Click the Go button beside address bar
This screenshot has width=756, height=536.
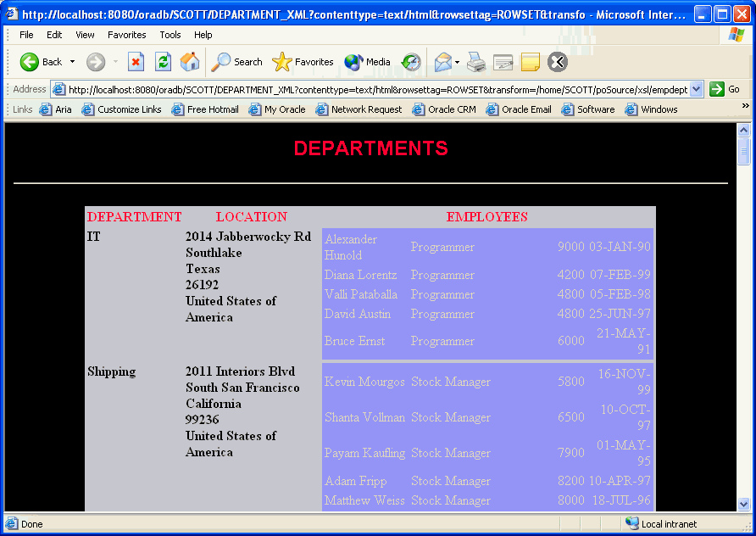pos(725,89)
